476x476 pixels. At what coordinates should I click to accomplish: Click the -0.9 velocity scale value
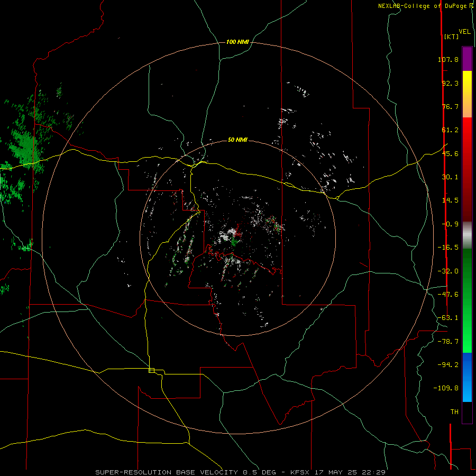[x=450, y=224]
